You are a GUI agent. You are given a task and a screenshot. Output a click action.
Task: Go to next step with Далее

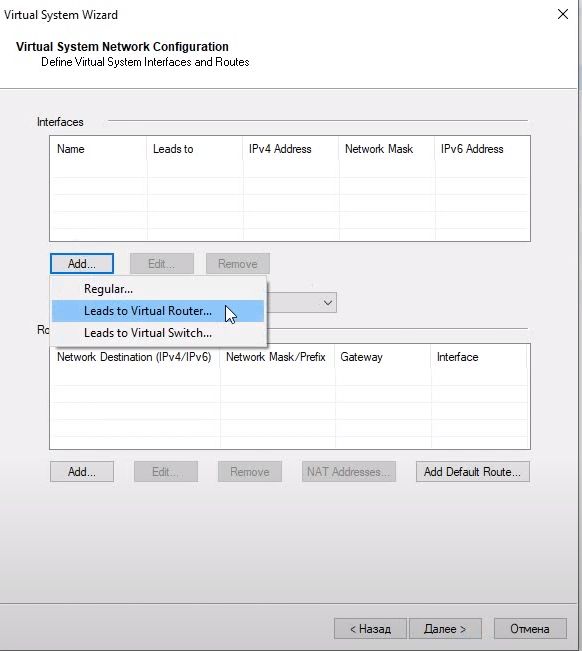[445, 629]
